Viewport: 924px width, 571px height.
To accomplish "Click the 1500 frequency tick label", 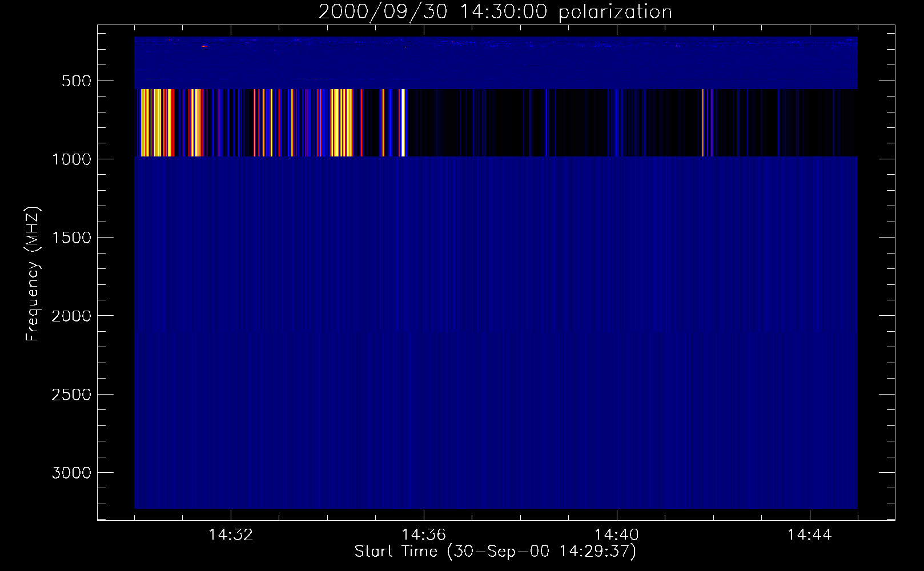I will (x=71, y=238).
